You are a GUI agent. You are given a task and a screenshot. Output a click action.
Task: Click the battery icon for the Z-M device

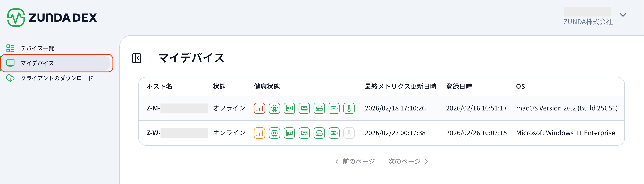click(334, 108)
